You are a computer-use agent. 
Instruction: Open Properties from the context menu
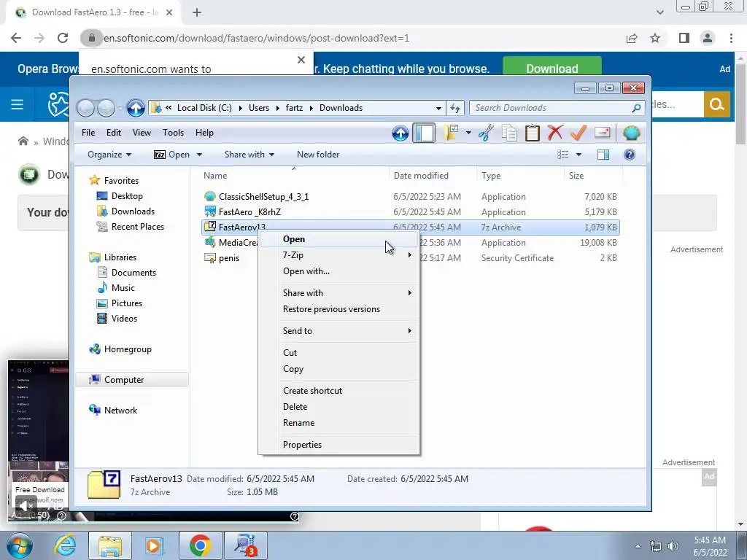[x=339, y=445]
